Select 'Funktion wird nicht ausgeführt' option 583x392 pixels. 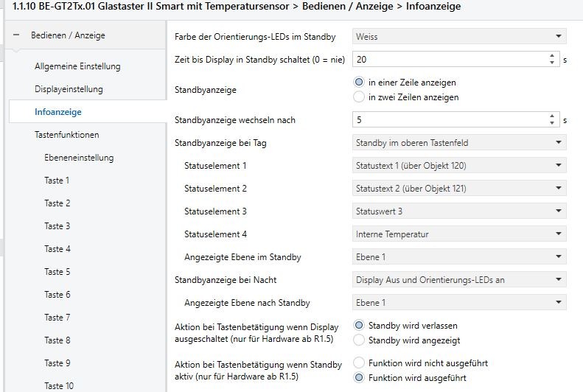pos(359,363)
